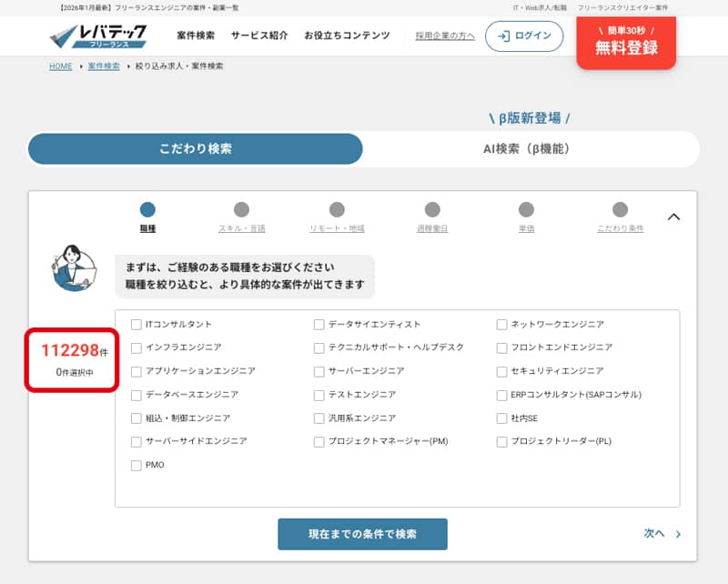Click the 無料登録 registration button

click(x=625, y=44)
